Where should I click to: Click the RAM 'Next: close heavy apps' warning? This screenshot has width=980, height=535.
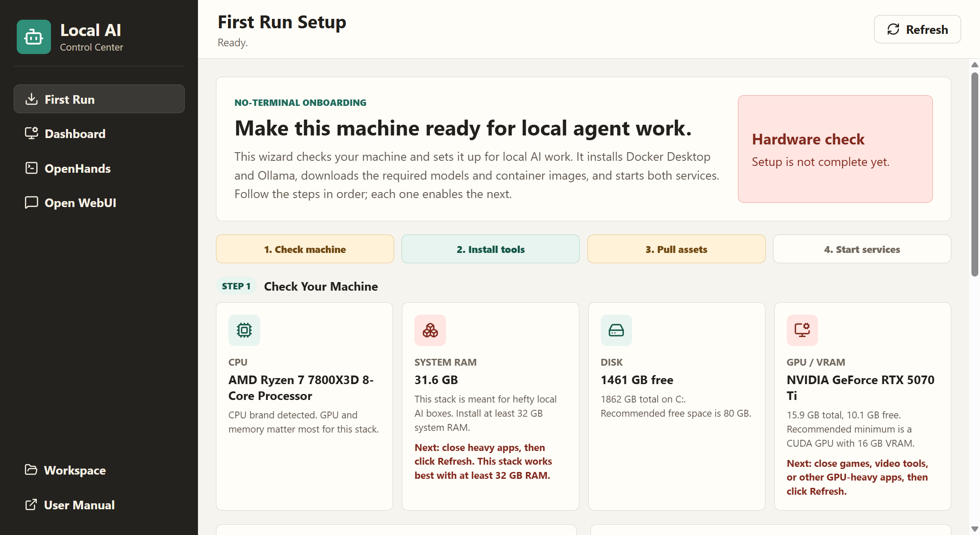pyautogui.click(x=483, y=461)
